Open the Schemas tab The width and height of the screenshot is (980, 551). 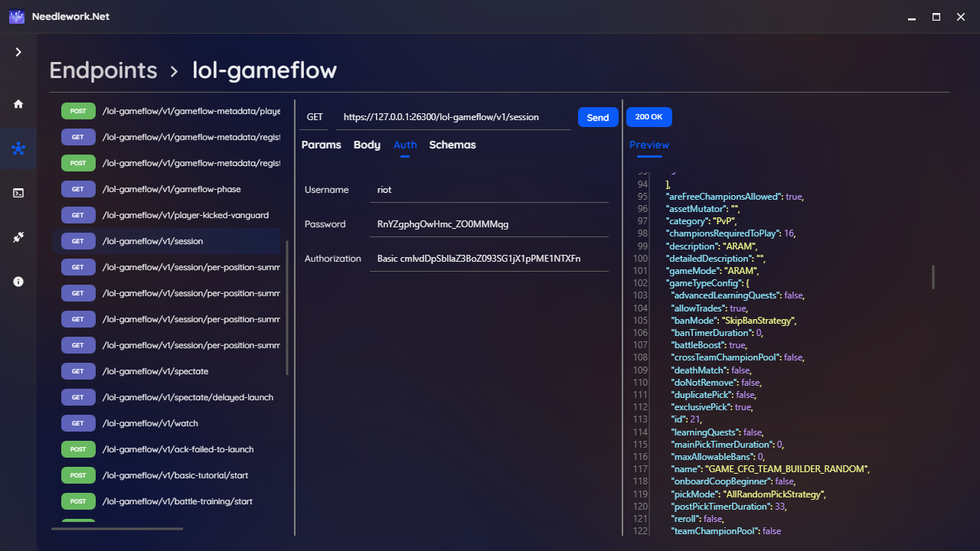tap(452, 145)
